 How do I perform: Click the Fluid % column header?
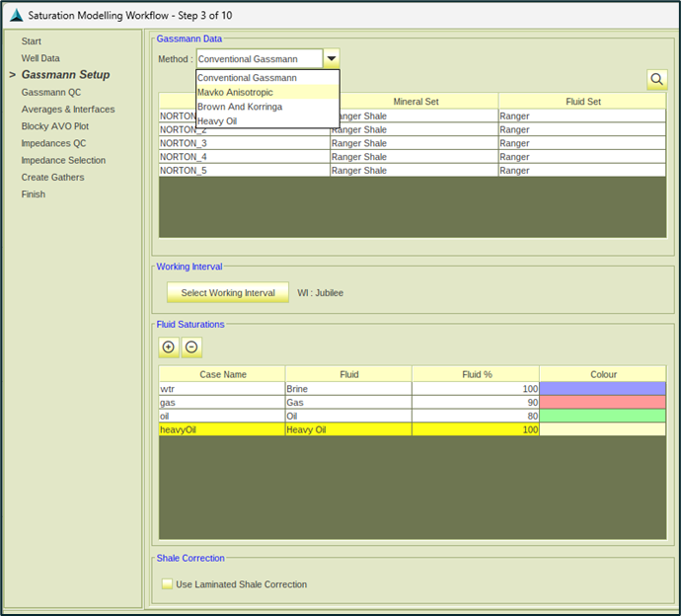coord(476,374)
